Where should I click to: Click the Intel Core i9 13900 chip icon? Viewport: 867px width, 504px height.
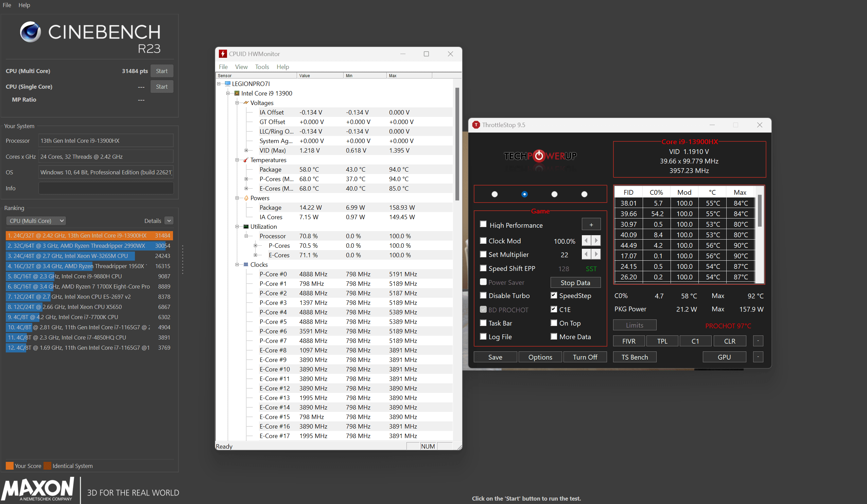point(237,93)
